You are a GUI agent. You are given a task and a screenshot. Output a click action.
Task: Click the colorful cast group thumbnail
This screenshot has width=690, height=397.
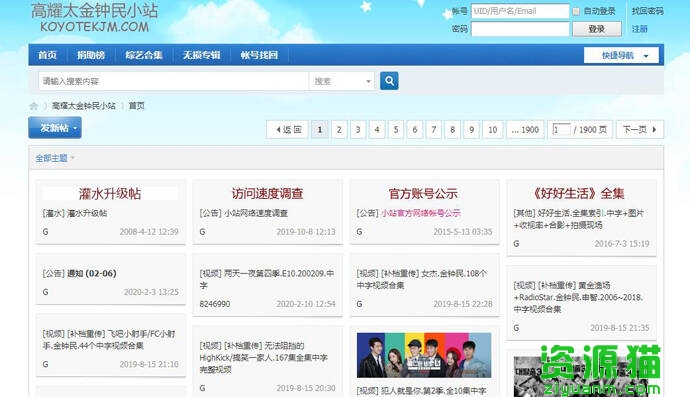click(424, 355)
